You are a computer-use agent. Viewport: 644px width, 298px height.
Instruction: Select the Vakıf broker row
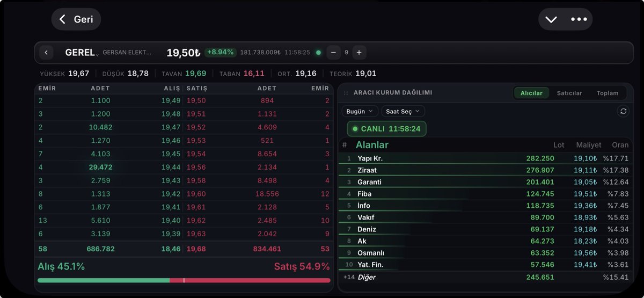[x=486, y=217]
